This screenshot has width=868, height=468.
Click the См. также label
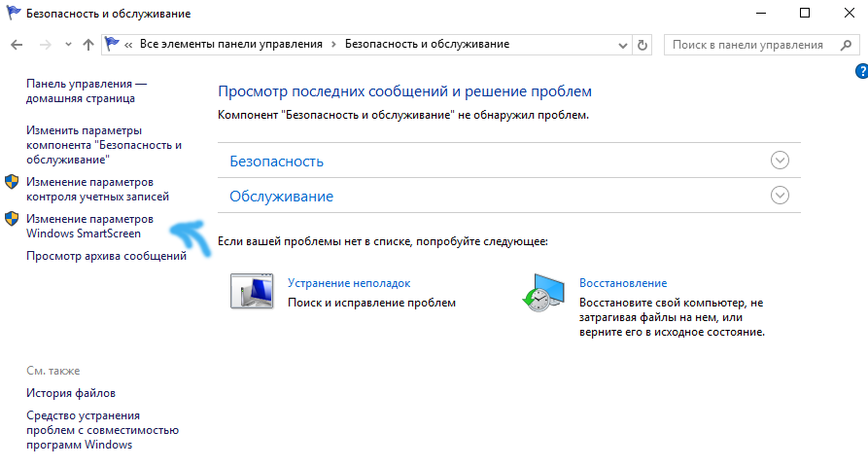click(x=53, y=371)
